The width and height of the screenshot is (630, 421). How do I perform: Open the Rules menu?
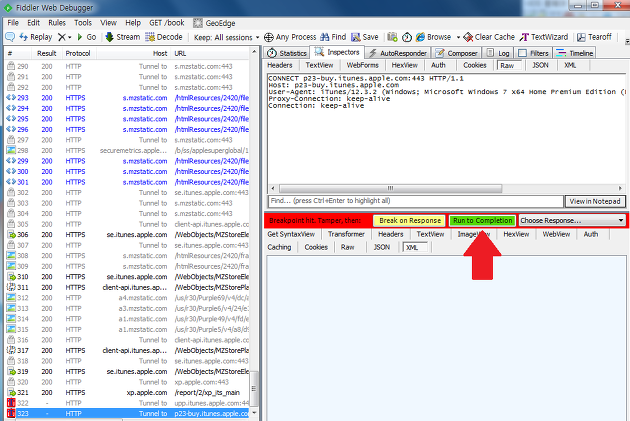click(x=57, y=23)
